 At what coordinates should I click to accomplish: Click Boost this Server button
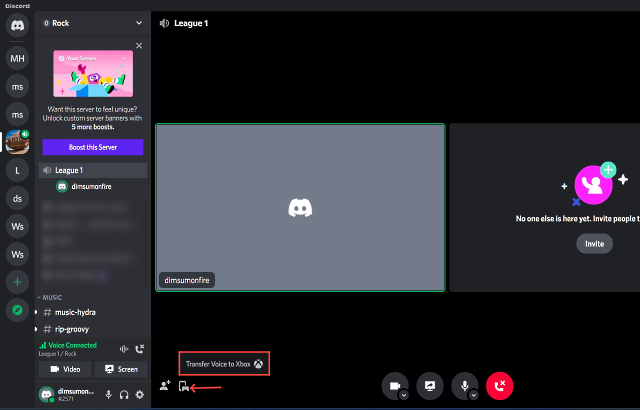[x=93, y=147]
